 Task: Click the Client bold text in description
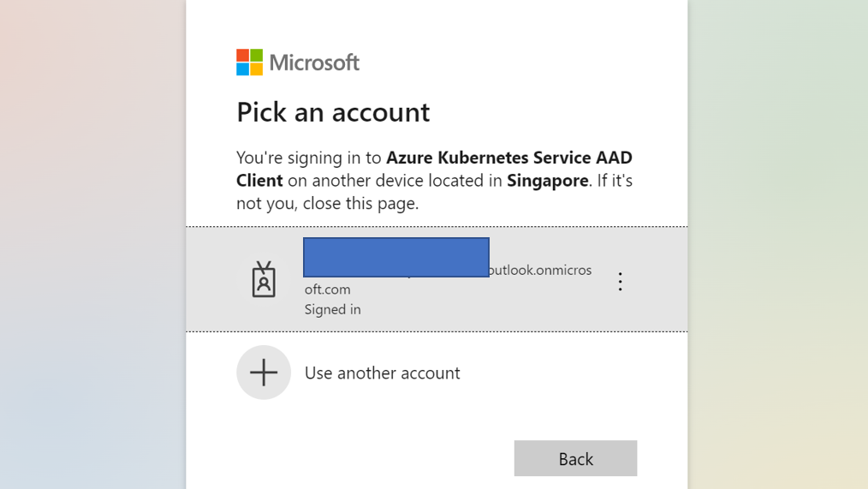pos(259,181)
